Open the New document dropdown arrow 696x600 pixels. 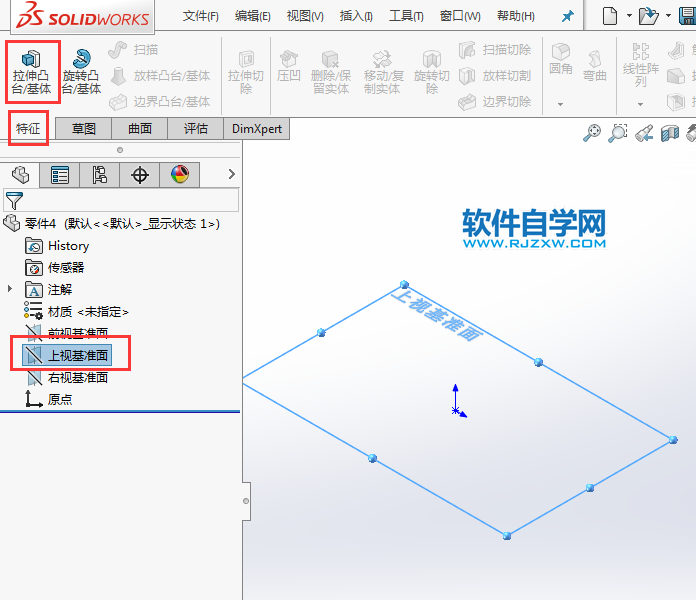coord(629,16)
